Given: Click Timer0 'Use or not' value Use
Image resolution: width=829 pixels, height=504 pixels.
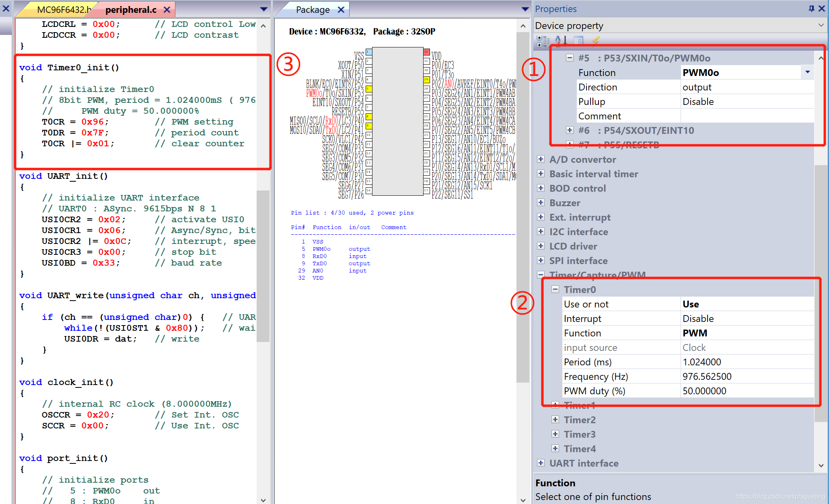Looking at the screenshot, I should (747, 304).
